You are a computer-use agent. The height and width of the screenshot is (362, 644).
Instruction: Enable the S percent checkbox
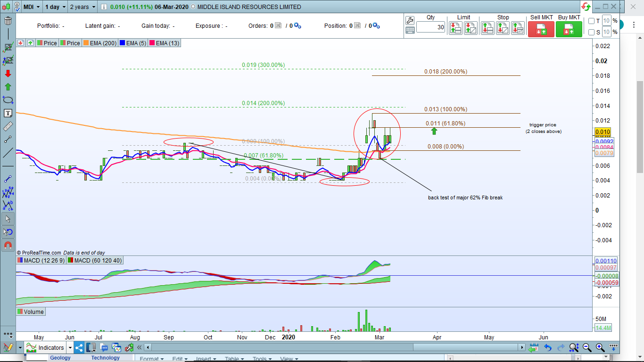[x=592, y=33]
